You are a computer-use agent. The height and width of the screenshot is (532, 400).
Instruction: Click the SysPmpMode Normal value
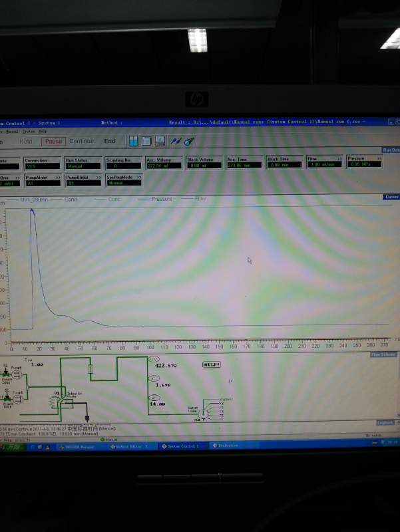[124, 183]
